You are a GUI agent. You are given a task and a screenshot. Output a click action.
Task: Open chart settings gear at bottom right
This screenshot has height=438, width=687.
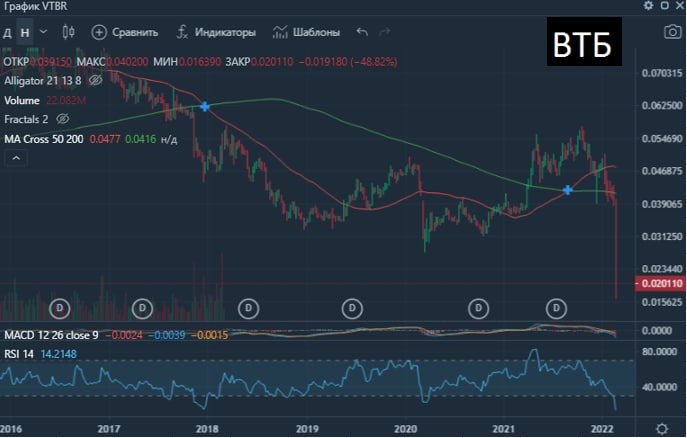point(662,428)
